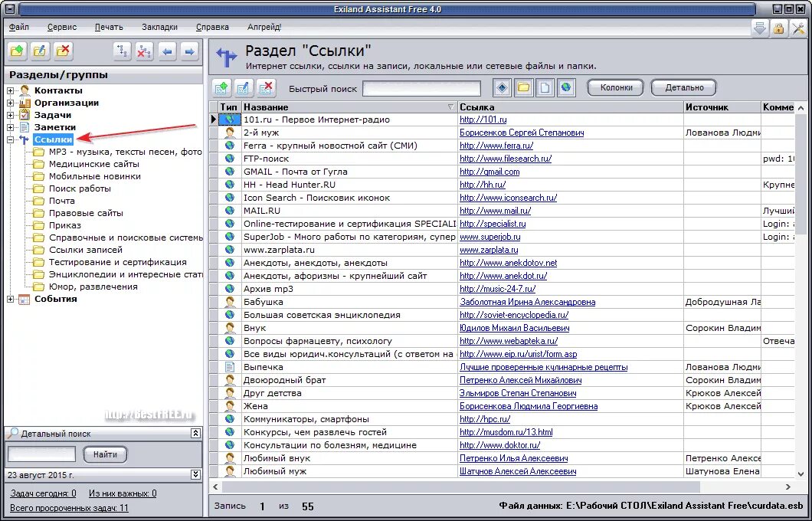Expand the События tree node
The width and height of the screenshot is (812, 521).
tap(11, 300)
